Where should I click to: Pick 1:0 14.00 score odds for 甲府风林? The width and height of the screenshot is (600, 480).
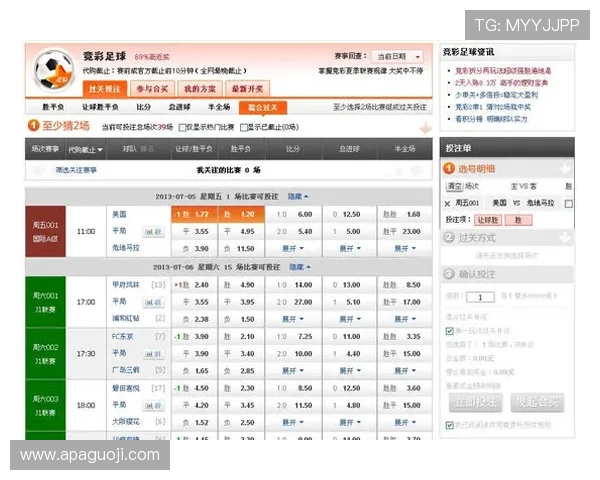tap(293, 285)
